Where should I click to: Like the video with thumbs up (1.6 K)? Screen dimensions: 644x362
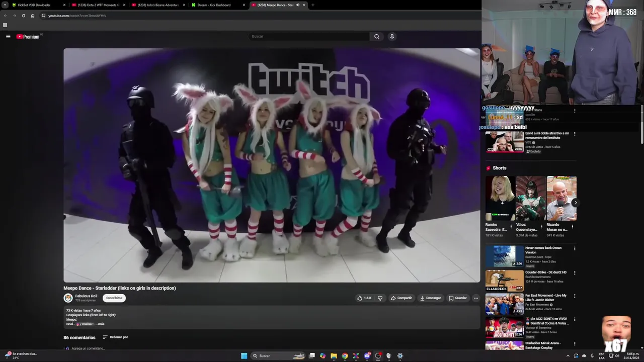click(x=364, y=298)
